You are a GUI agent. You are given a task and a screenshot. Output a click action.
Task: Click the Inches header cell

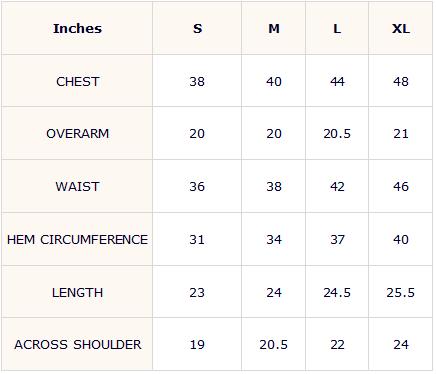click(77, 28)
